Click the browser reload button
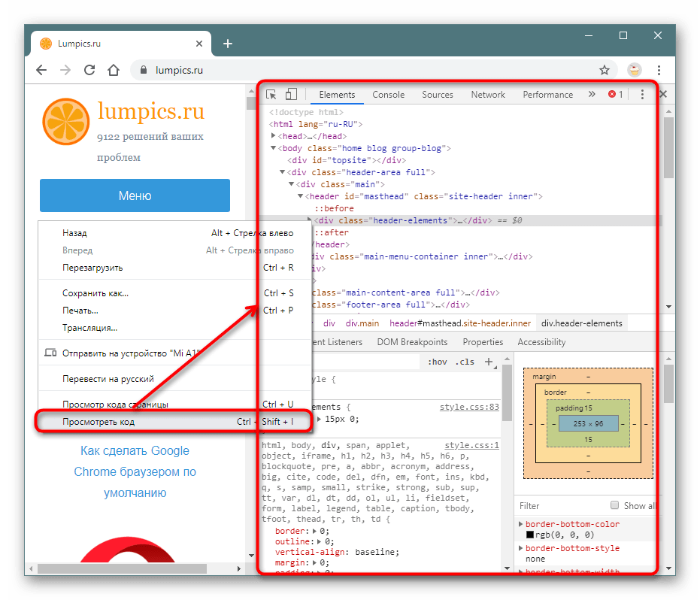 click(89, 70)
